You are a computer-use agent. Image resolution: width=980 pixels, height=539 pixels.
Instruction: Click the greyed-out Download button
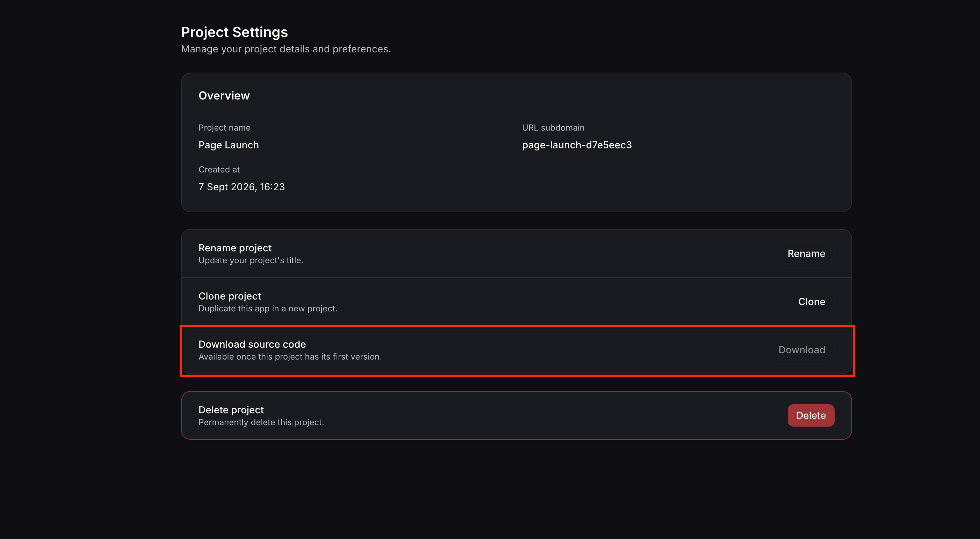pyautogui.click(x=801, y=350)
